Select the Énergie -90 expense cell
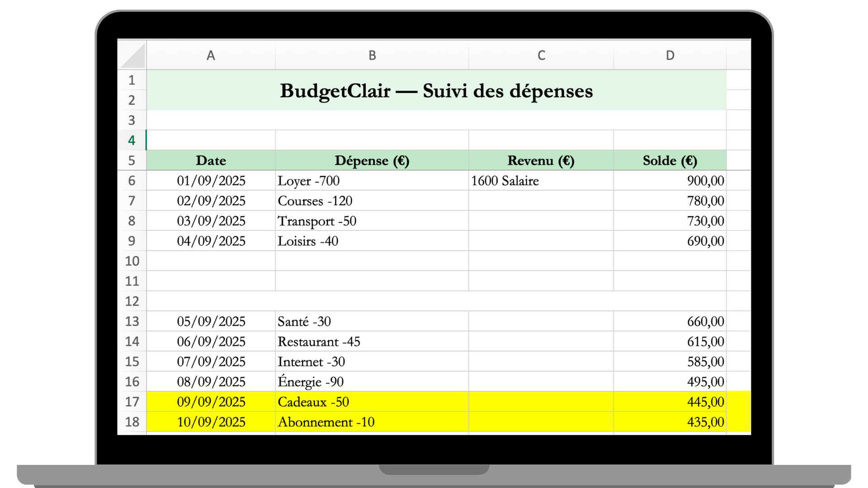Image resolution: width=868 pixels, height=488 pixels. pyautogui.click(x=372, y=381)
